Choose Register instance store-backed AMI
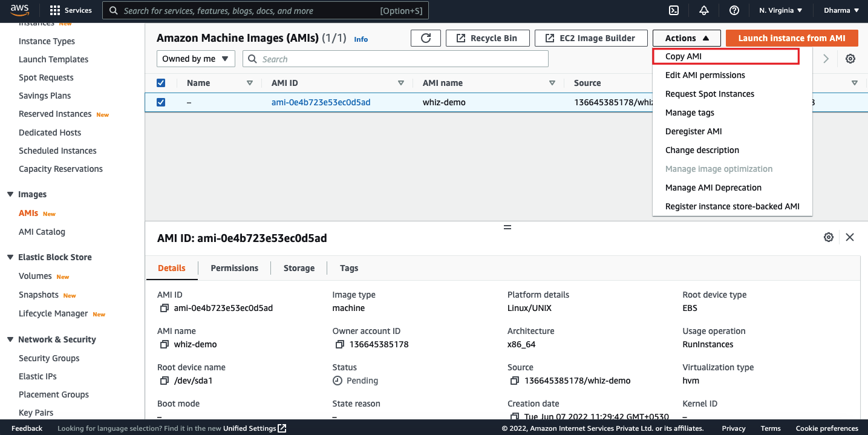 pyautogui.click(x=732, y=206)
